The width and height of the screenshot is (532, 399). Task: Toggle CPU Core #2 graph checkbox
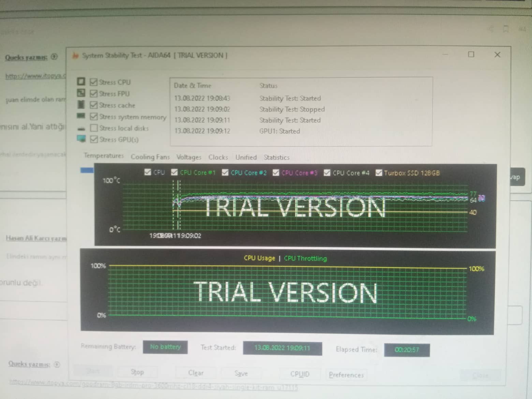(225, 172)
